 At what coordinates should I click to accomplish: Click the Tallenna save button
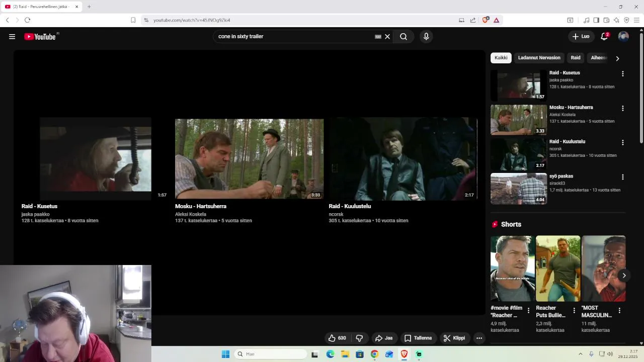[418, 338]
